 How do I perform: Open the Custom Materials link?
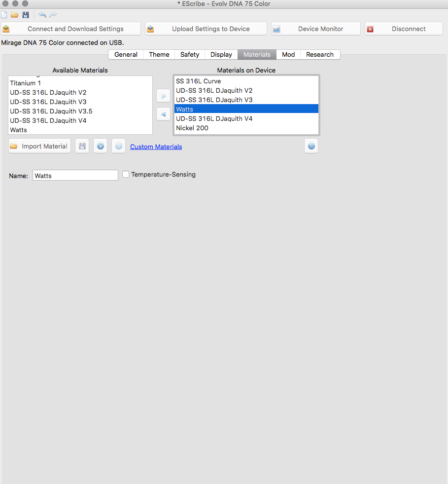[156, 147]
